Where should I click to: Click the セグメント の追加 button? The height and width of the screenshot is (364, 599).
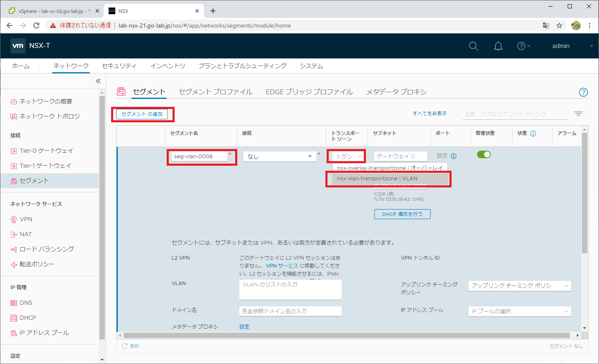[x=142, y=114]
